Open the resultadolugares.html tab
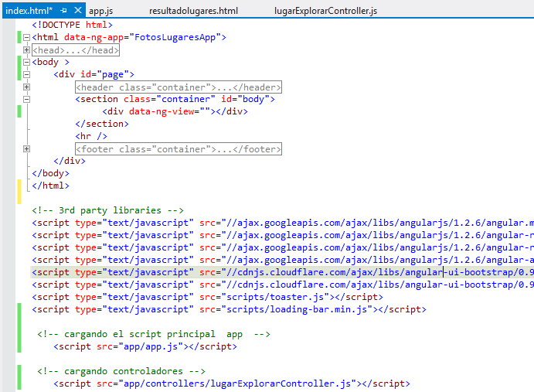 [193, 11]
